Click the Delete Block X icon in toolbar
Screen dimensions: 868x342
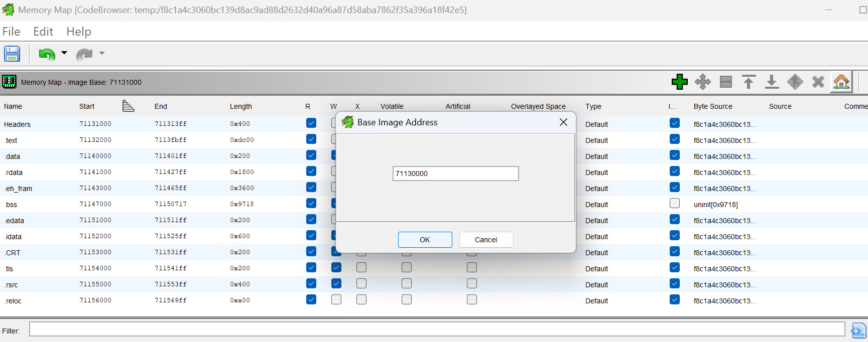click(x=818, y=82)
